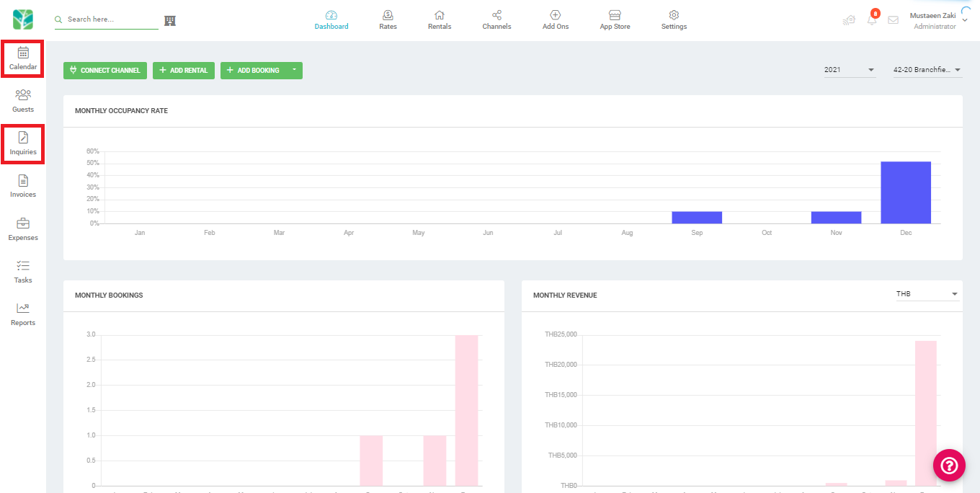Switch to the Channels tab

click(x=496, y=20)
